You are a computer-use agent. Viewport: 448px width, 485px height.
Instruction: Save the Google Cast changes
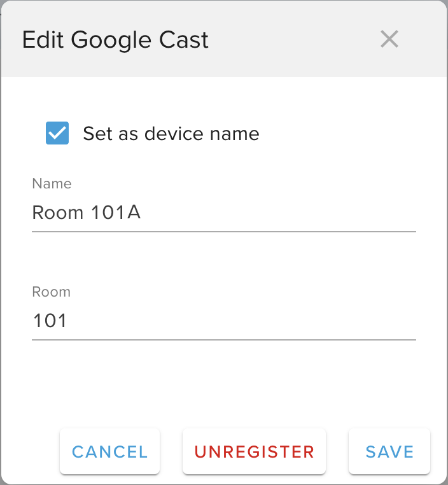(389, 452)
